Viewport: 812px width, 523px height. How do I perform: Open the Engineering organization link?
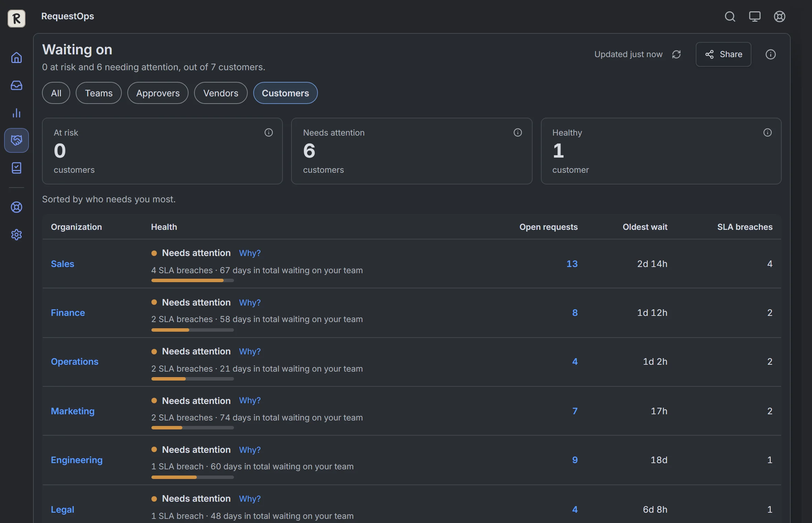click(77, 460)
